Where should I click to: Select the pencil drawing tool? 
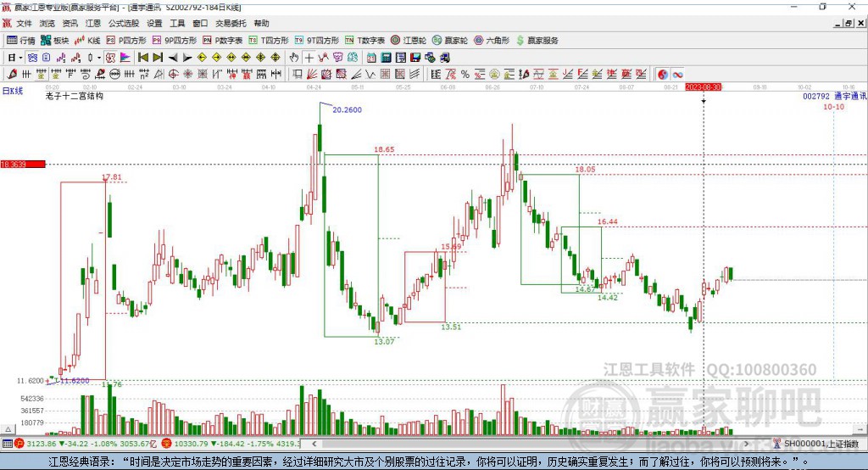pyautogui.click(x=12, y=75)
